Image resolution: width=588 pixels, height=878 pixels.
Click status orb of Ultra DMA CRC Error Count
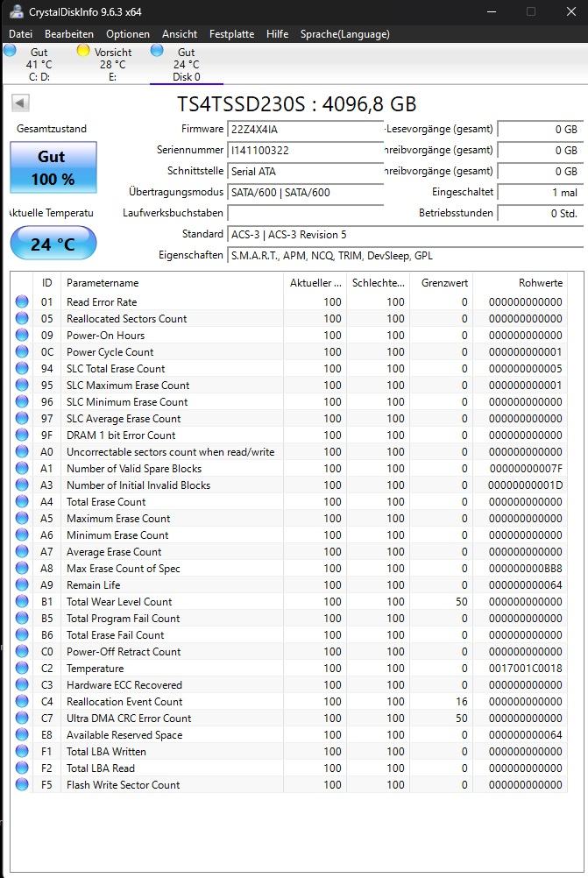(x=22, y=718)
